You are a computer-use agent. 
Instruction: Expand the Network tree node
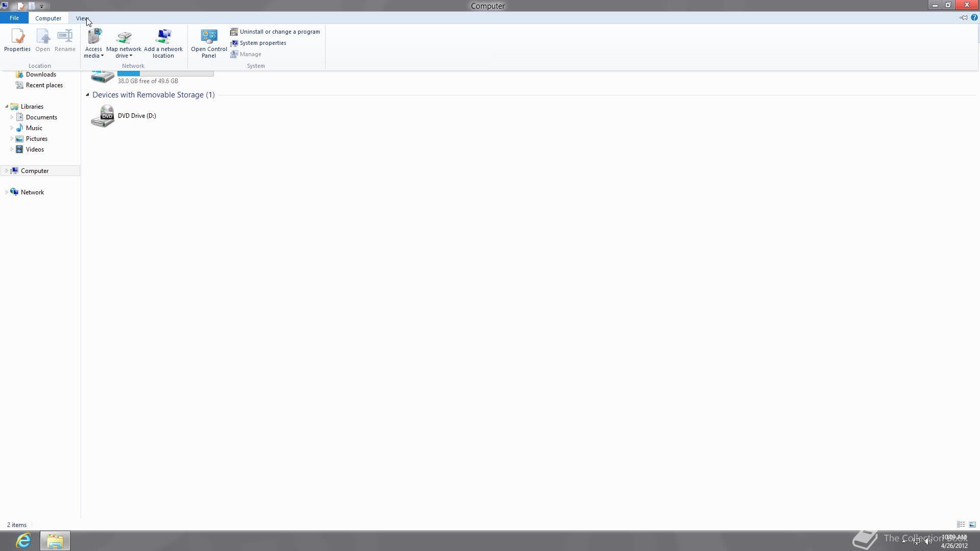[6, 192]
